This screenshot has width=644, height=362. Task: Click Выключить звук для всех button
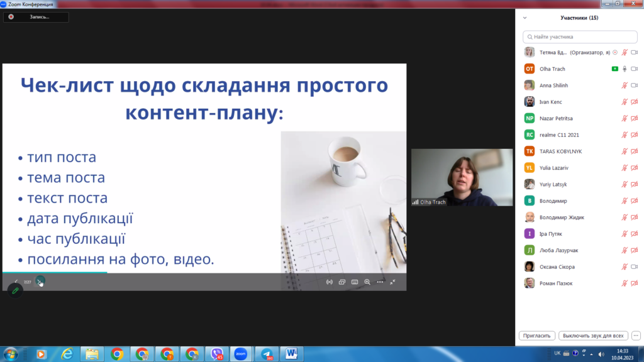pyautogui.click(x=592, y=336)
